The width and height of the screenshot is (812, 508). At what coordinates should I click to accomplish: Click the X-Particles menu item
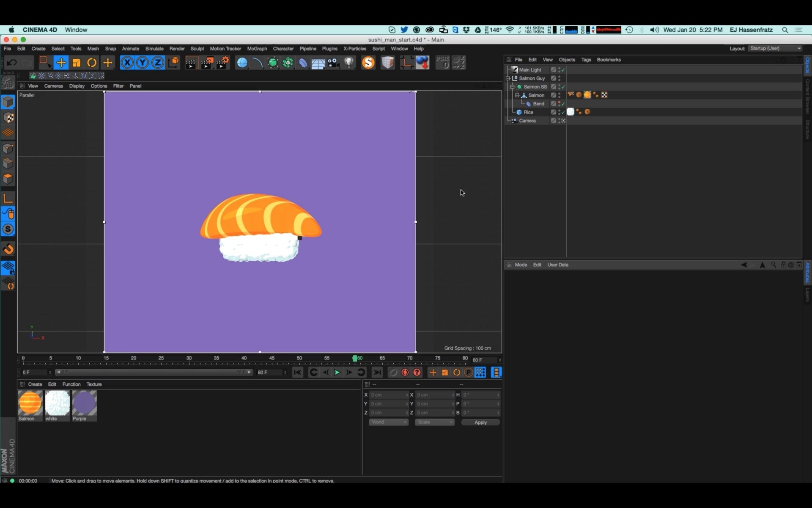355,48
